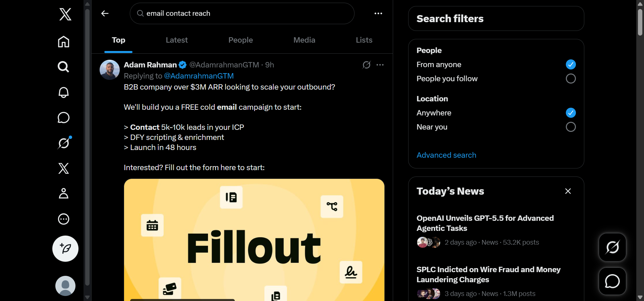Viewport: 644px width, 301px height.
Task: Click the back arrow beside the search bar
Action: pos(104,13)
